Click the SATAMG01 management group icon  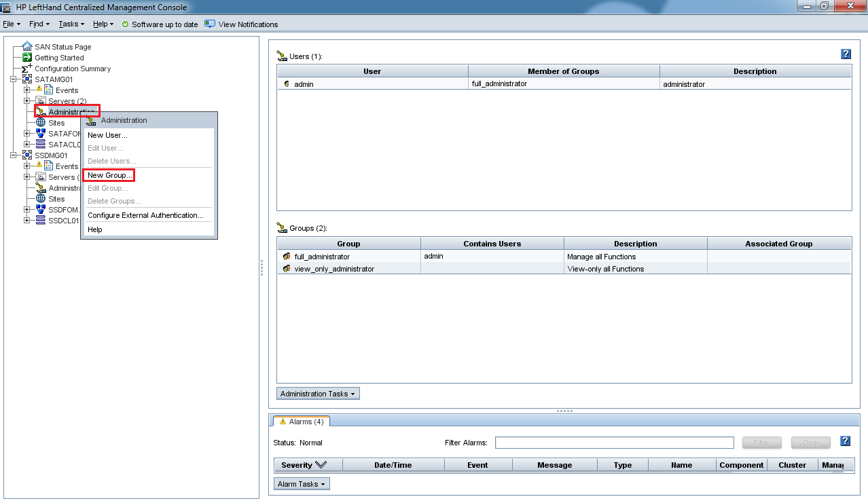pyautogui.click(x=27, y=79)
